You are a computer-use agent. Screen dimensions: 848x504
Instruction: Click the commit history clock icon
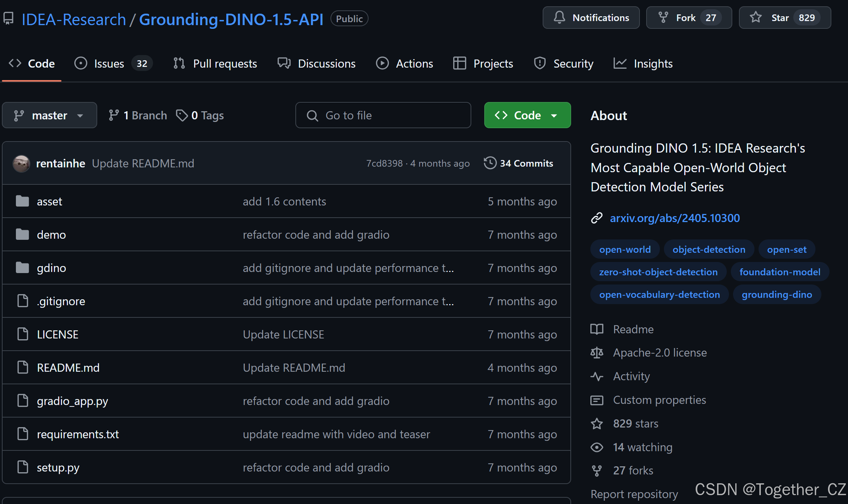[x=490, y=163]
